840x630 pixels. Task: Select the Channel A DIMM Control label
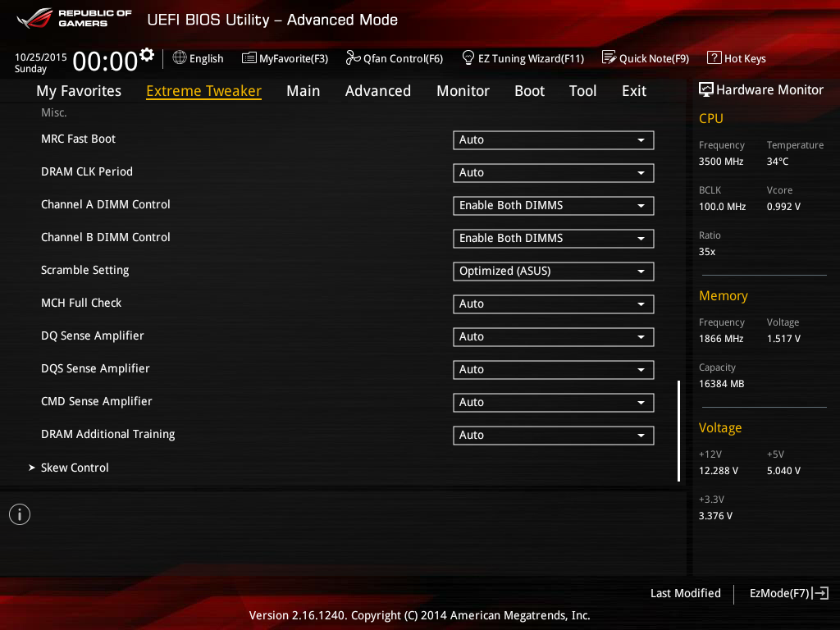106,204
